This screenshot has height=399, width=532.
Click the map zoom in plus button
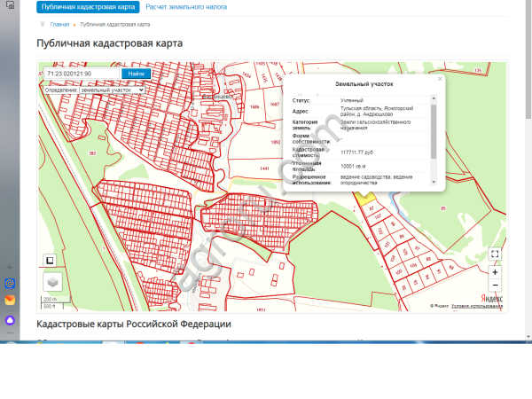pyautogui.click(x=495, y=271)
